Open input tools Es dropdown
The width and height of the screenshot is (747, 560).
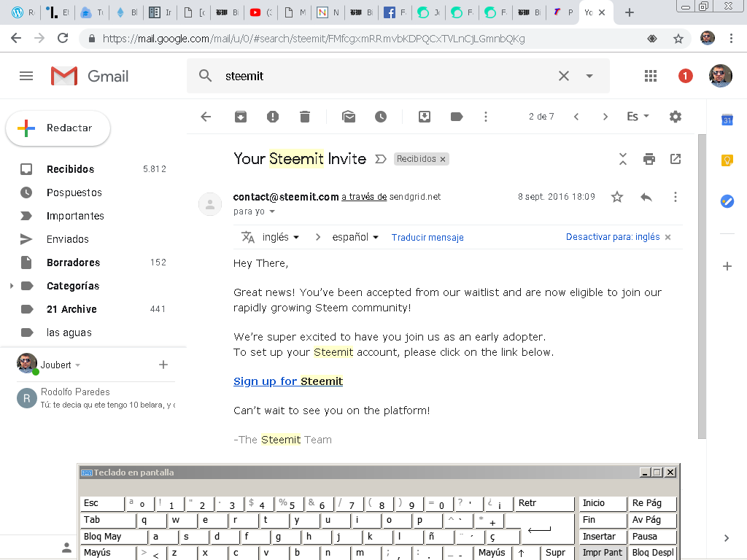638,117
